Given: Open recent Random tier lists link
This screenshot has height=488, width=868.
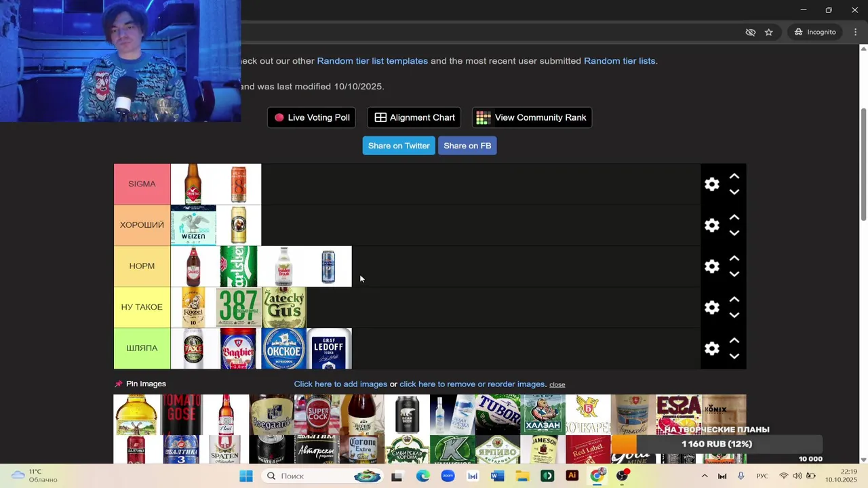Looking at the screenshot, I should point(620,61).
